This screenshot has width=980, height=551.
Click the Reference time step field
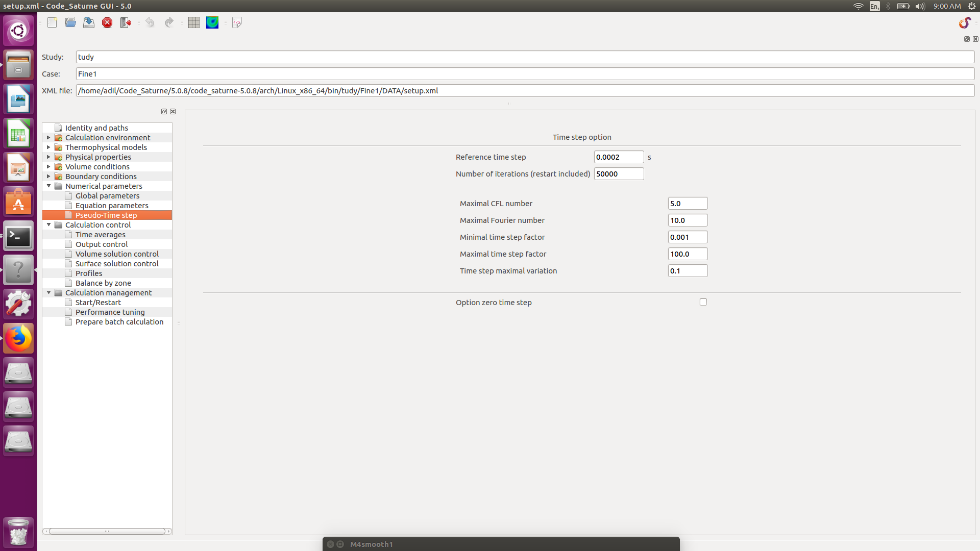pyautogui.click(x=618, y=157)
